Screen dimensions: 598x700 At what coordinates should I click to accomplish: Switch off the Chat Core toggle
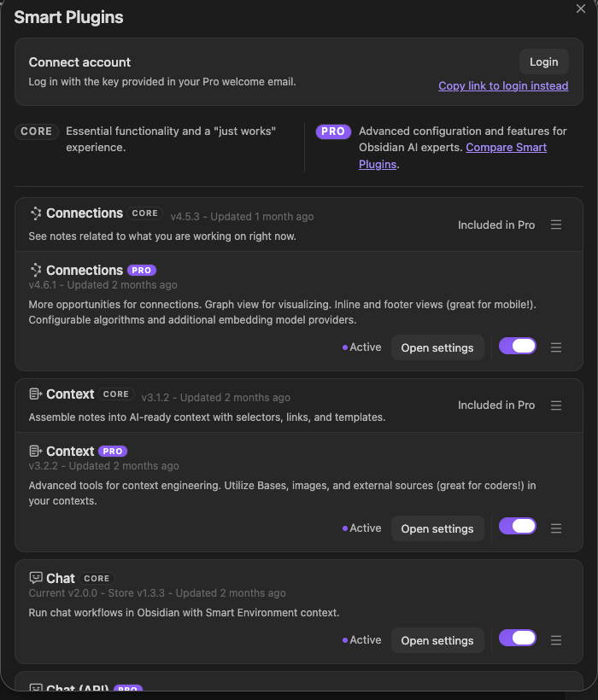pos(518,638)
